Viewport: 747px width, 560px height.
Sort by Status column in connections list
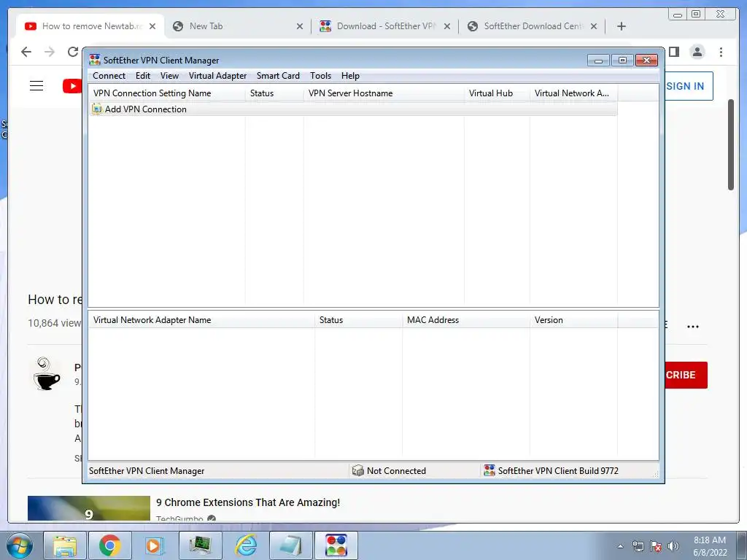click(274, 93)
